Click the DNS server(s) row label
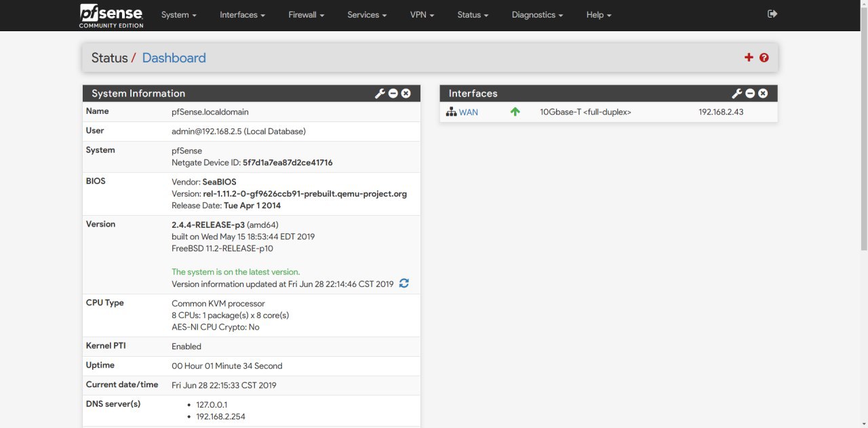The height and width of the screenshot is (428, 868). pos(113,404)
